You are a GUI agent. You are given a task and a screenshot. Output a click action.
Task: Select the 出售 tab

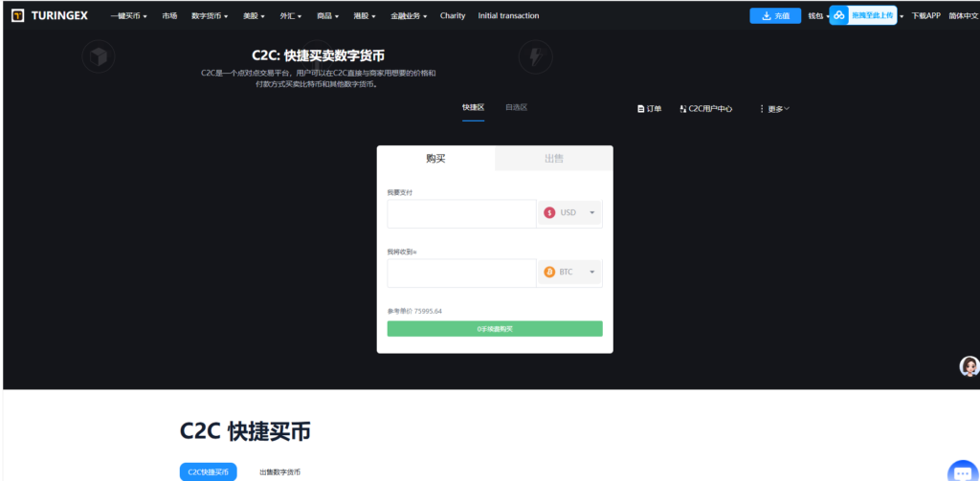click(554, 158)
